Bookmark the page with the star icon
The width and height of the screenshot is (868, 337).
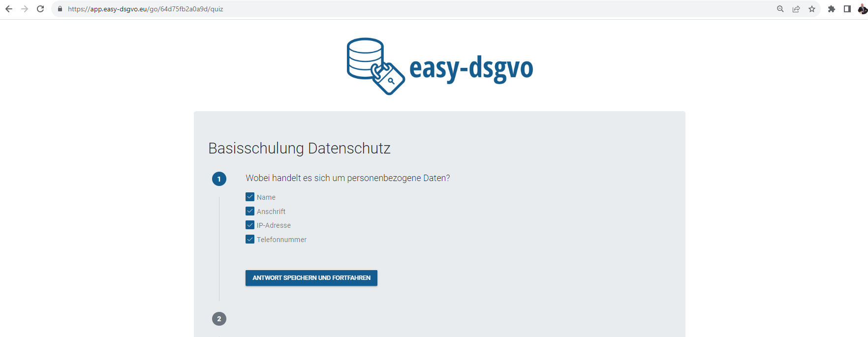812,9
